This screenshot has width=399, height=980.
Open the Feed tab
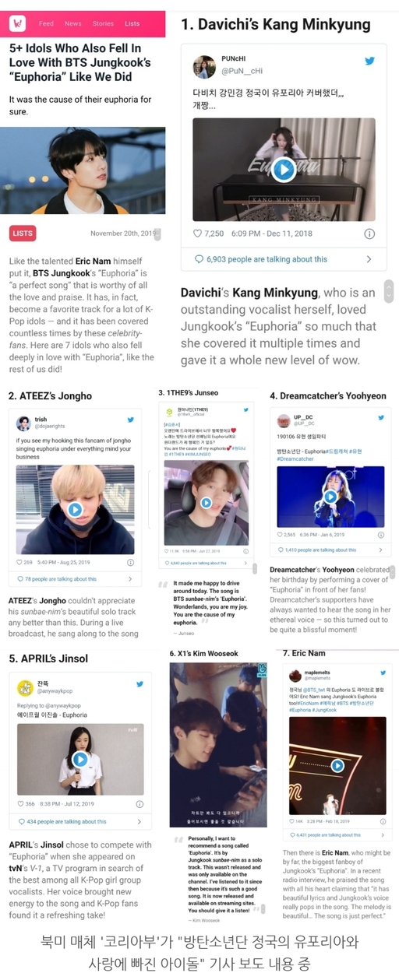coord(47,23)
